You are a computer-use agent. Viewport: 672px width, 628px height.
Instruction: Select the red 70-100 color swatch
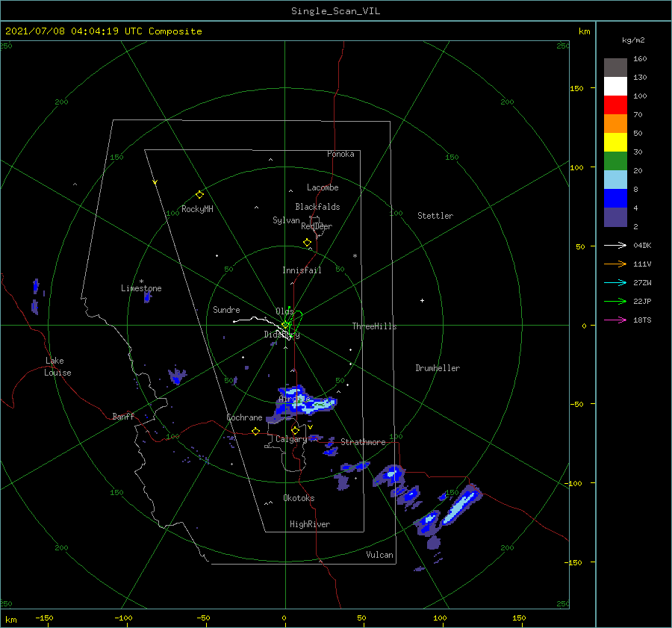coord(615,105)
